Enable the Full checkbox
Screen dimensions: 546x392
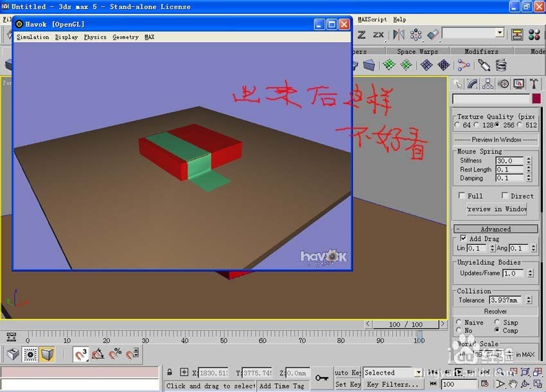point(462,195)
